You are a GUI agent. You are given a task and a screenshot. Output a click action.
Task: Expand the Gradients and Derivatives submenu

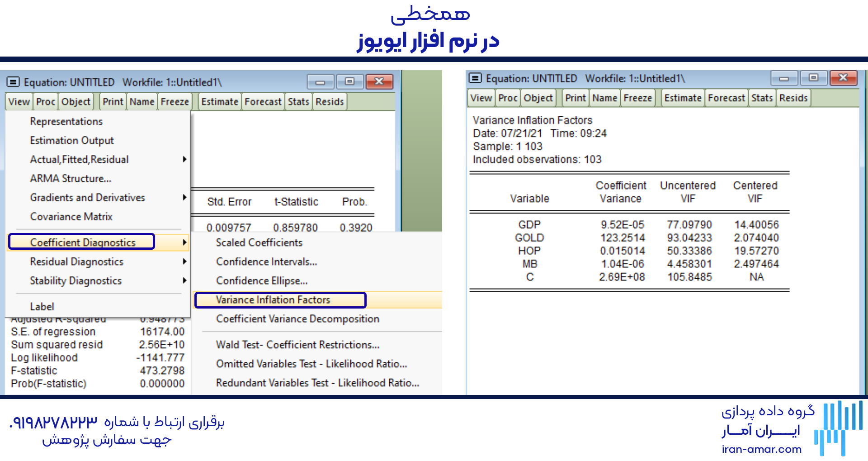(87, 197)
